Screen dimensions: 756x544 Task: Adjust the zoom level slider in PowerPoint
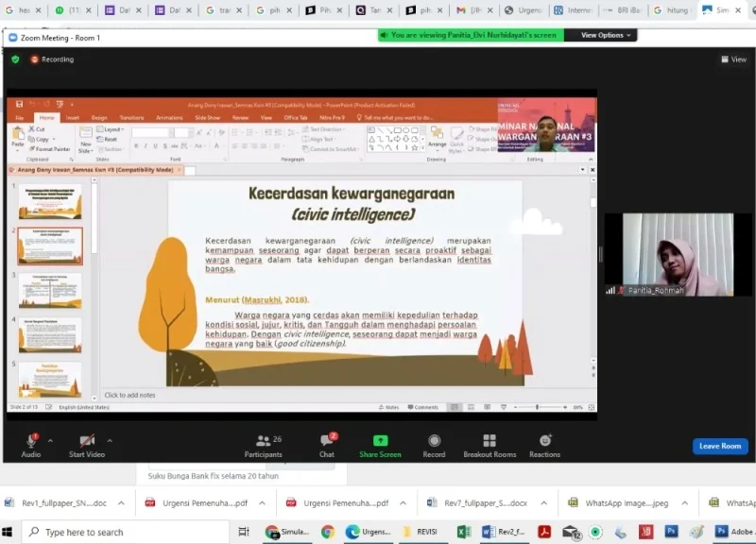click(x=537, y=406)
